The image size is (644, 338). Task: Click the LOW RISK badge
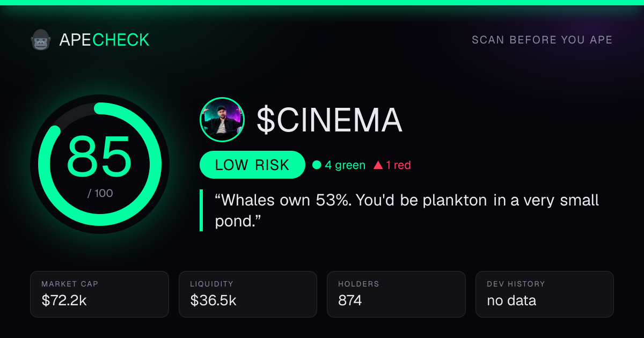pyautogui.click(x=252, y=165)
